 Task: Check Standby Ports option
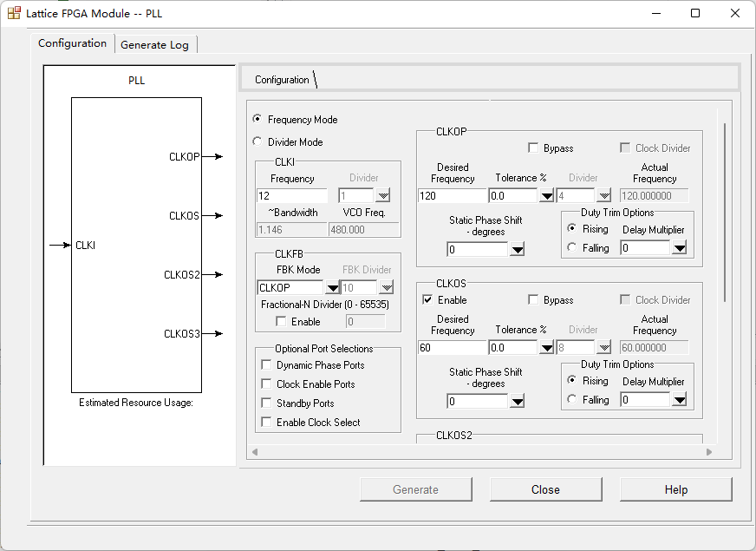coord(266,403)
